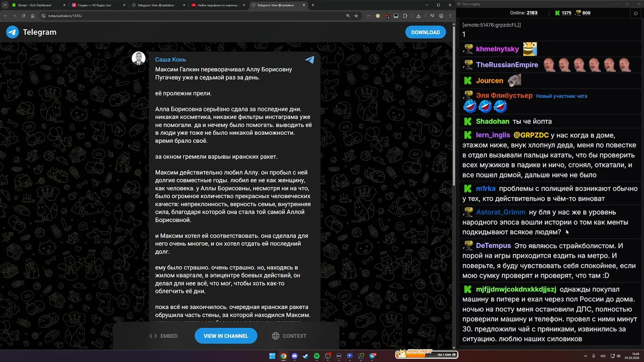This screenshot has height=362, width=644.
Task: Click username m1rka in chat
Action: (486, 189)
